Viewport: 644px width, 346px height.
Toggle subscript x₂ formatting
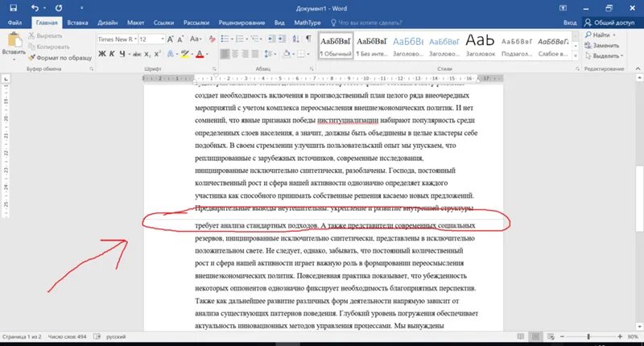pos(147,54)
